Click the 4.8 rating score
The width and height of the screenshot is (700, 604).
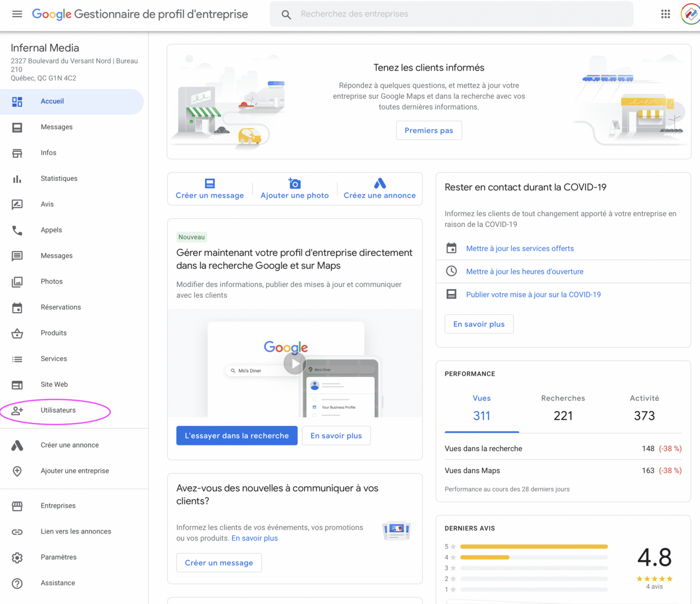pos(655,558)
